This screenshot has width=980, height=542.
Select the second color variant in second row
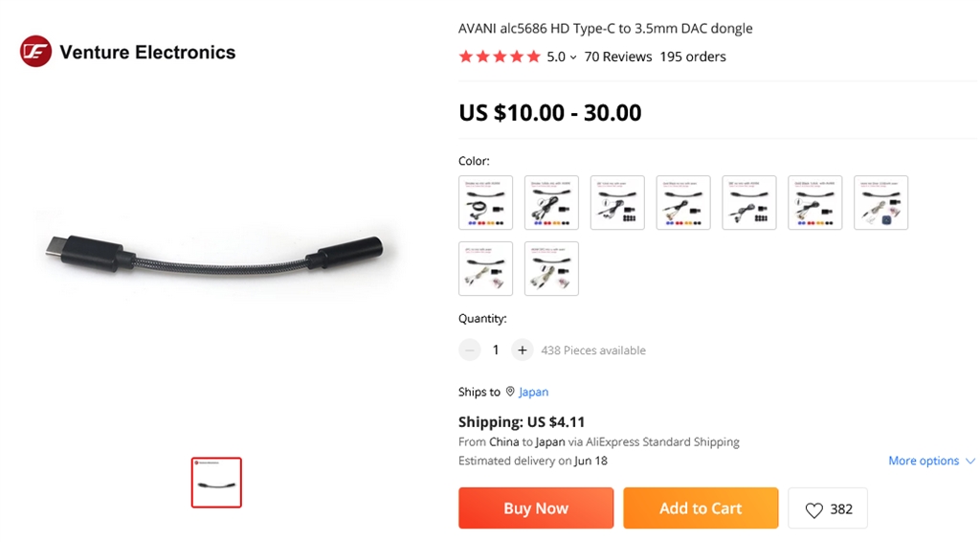coord(551,268)
